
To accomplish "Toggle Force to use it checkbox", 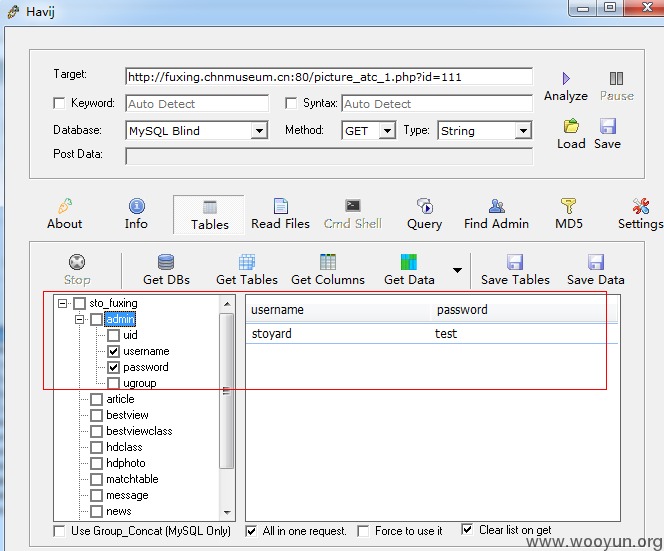I will [363, 531].
